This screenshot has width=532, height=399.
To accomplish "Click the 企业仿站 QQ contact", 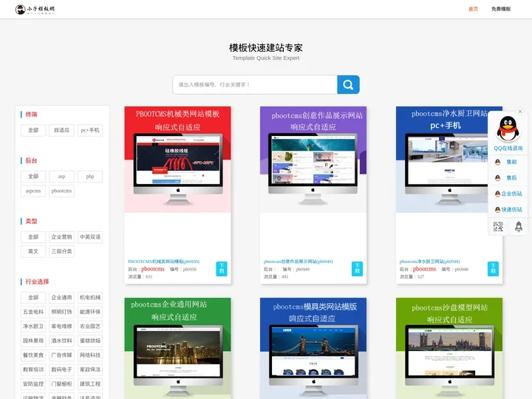I will 508,194.
